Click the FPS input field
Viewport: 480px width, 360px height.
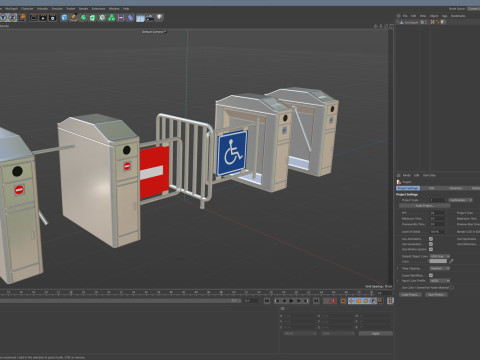[438, 213]
